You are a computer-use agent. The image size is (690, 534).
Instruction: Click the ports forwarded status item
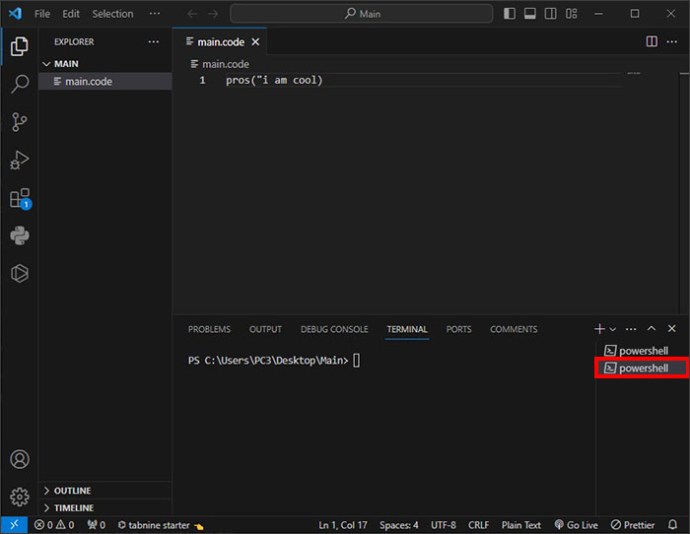pyautogui.click(x=96, y=525)
